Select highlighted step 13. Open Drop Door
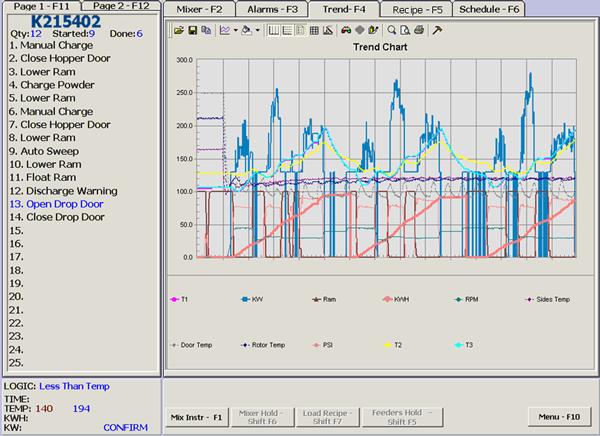The width and height of the screenshot is (600, 436). pyautogui.click(x=56, y=204)
